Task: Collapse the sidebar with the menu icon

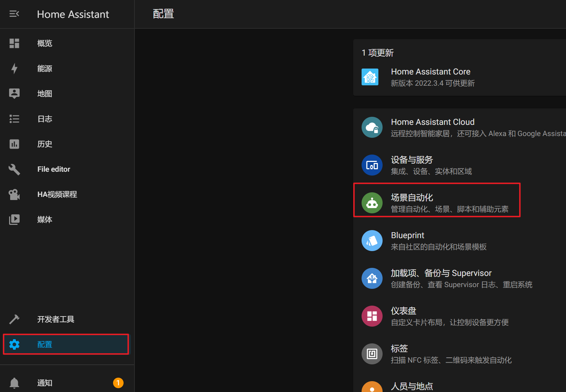Action: 14,14
